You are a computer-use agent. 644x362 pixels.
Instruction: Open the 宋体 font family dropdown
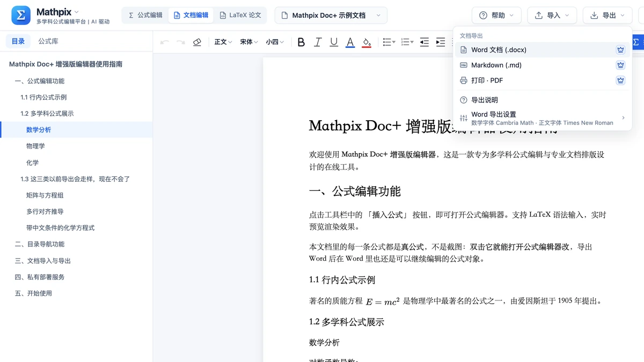tap(249, 42)
